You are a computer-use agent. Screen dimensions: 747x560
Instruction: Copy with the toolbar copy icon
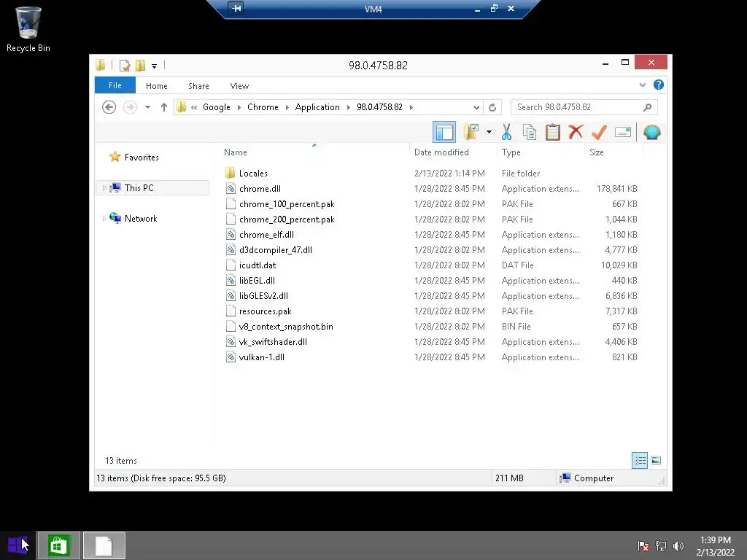tap(530, 132)
